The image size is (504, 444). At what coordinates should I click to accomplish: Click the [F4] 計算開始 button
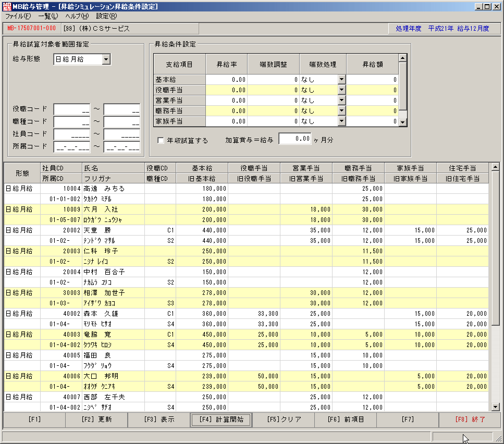(221, 420)
